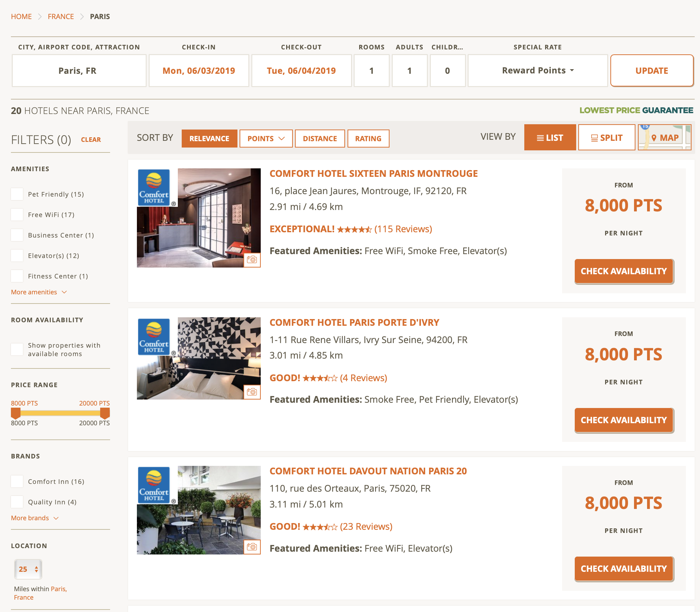Click star rating of Comfort Hotel Sixteen Montrouge

354,230
